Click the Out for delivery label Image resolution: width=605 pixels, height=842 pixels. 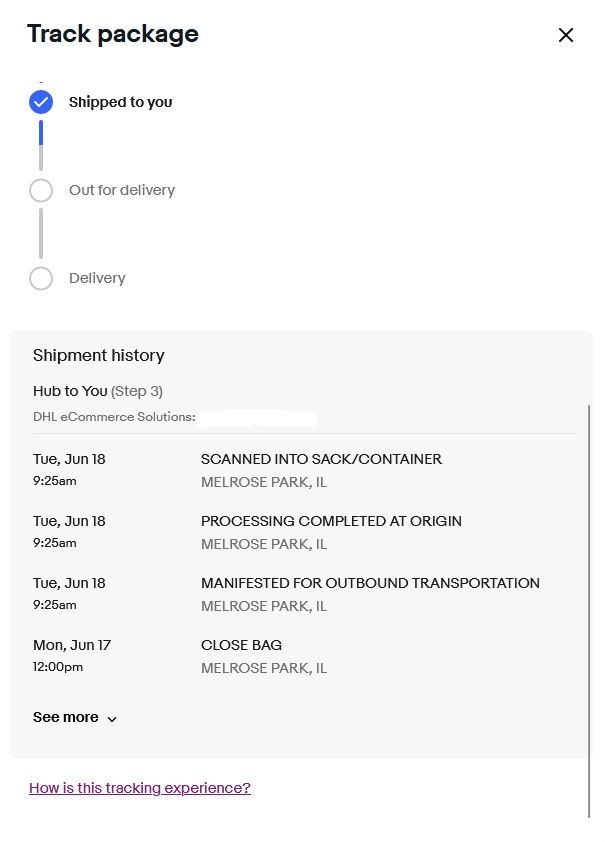point(122,190)
